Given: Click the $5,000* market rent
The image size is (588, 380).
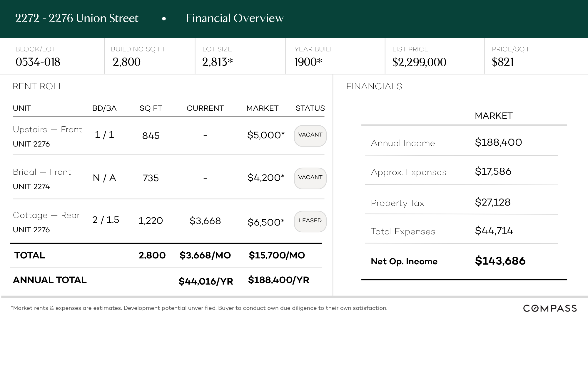Looking at the screenshot, I should coord(266,135).
